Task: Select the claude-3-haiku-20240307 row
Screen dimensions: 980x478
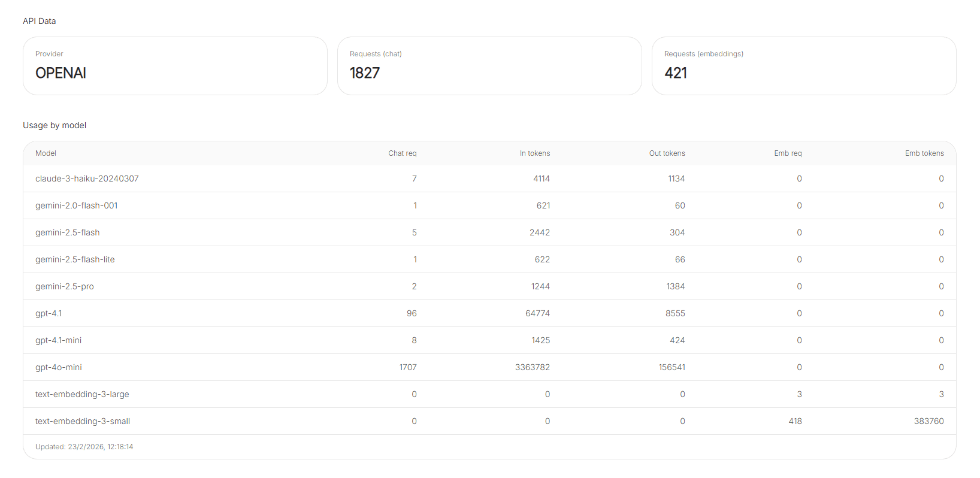Action: pos(489,179)
